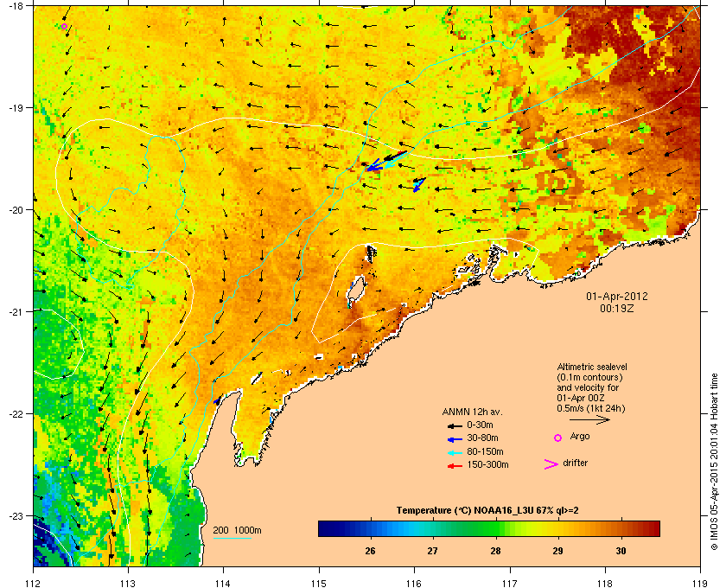Click the dark red end of the temperature colorbar
The height and width of the screenshot is (588, 726).
[653, 528]
